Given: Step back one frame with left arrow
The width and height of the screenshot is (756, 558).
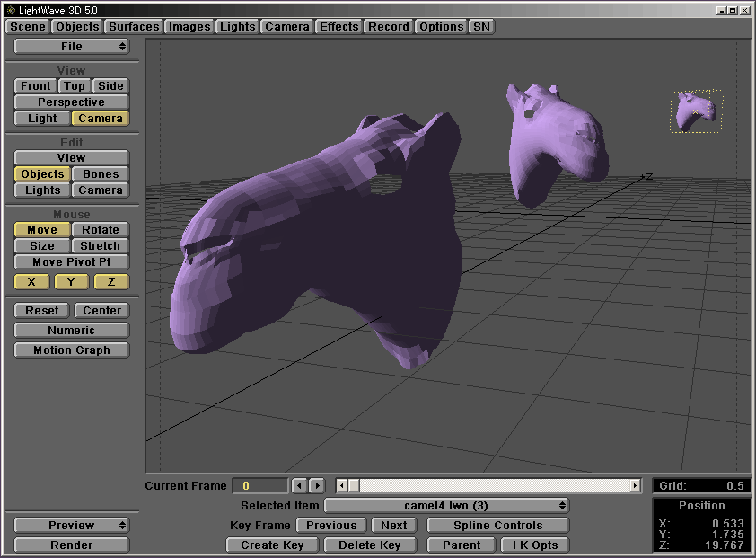Looking at the screenshot, I should tap(300, 486).
